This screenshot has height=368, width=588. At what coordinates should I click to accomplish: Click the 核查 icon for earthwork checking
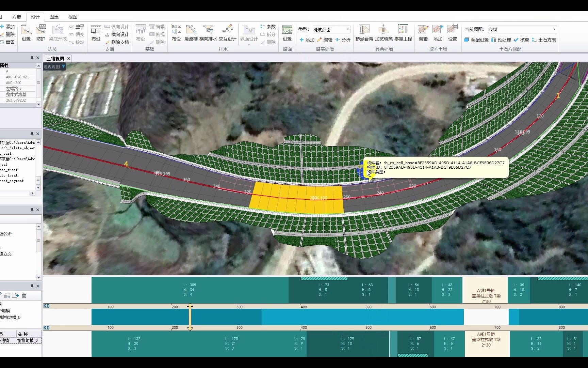[522, 40]
